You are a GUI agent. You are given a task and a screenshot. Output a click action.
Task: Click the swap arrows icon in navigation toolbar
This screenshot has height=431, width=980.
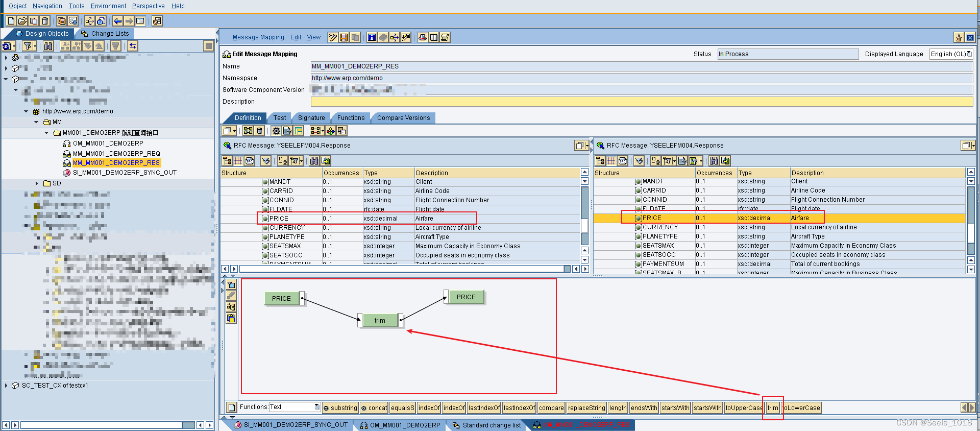(133, 46)
